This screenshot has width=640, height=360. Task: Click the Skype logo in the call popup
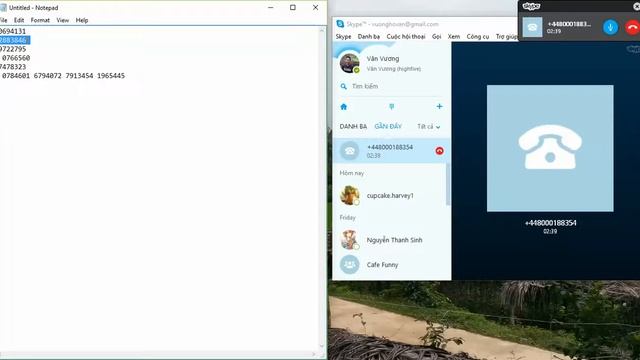[x=531, y=6]
